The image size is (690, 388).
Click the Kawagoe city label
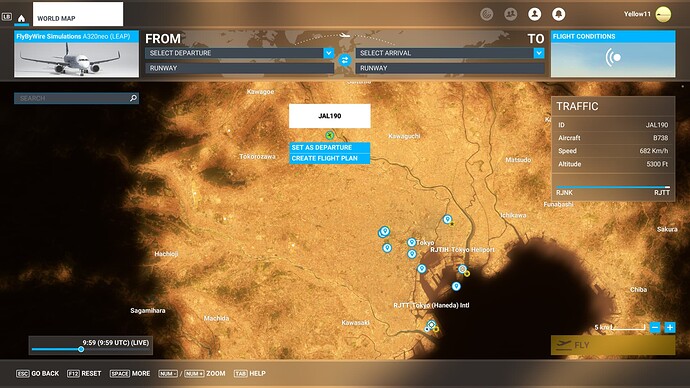261,92
